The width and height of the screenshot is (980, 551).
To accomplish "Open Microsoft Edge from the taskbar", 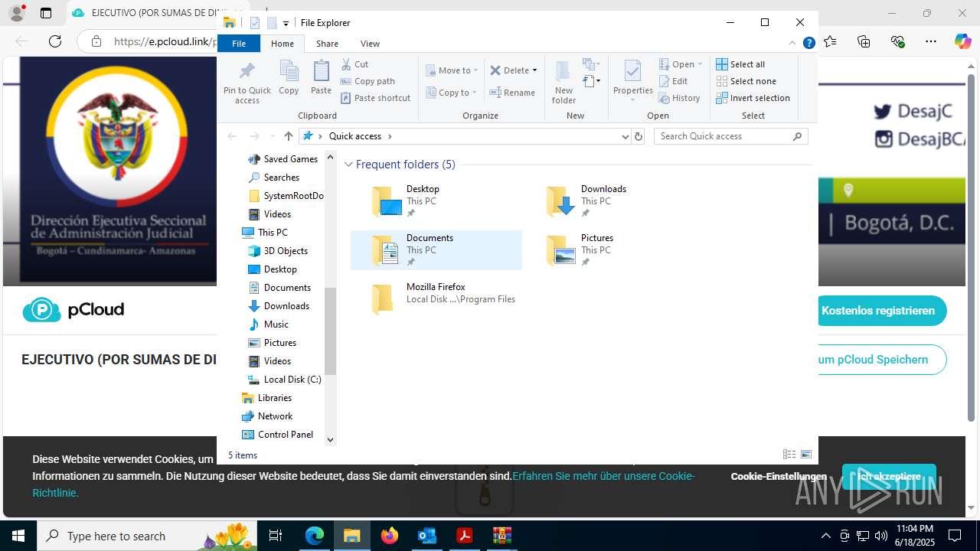I will 315,536.
